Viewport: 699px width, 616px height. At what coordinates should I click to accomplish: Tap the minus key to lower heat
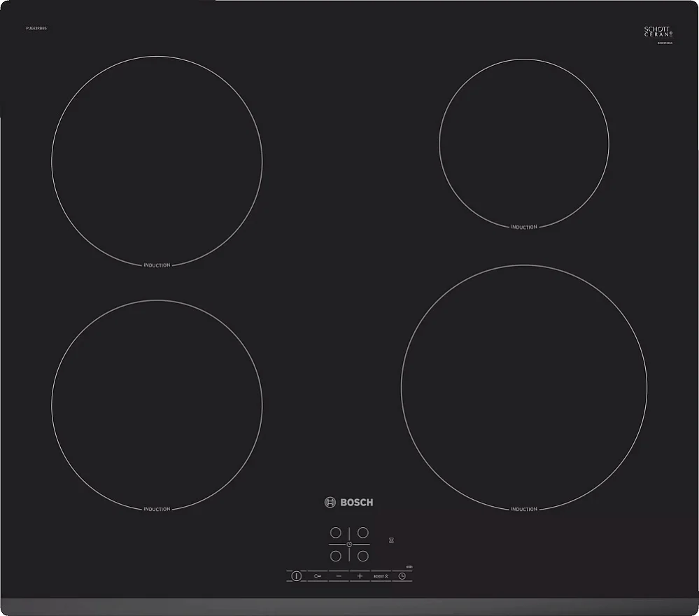(339, 576)
